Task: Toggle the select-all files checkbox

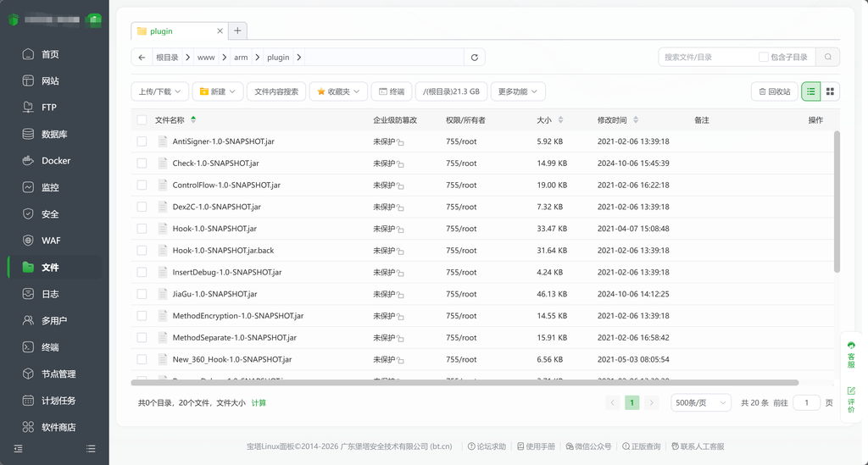Action: (x=142, y=120)
